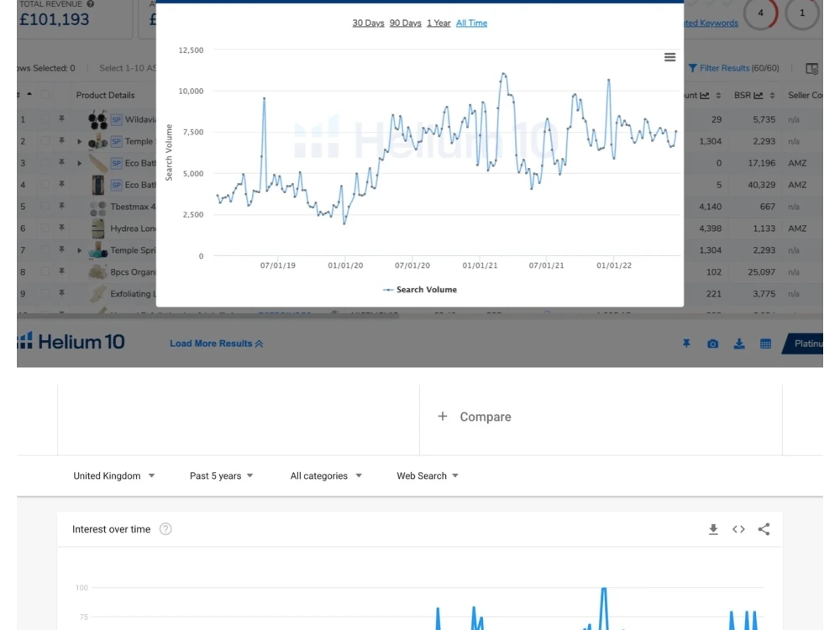Open the chart hamburger menu

point(669,57)
